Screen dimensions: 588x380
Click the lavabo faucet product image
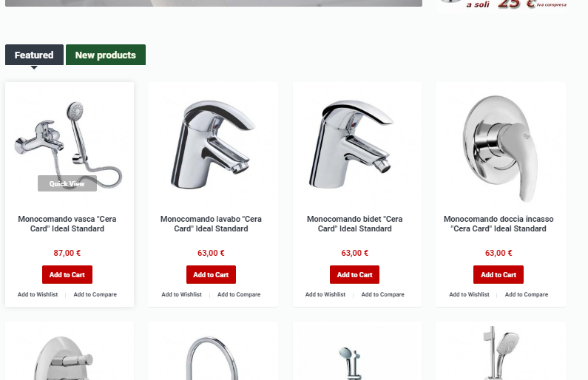[x=212, y=144]
